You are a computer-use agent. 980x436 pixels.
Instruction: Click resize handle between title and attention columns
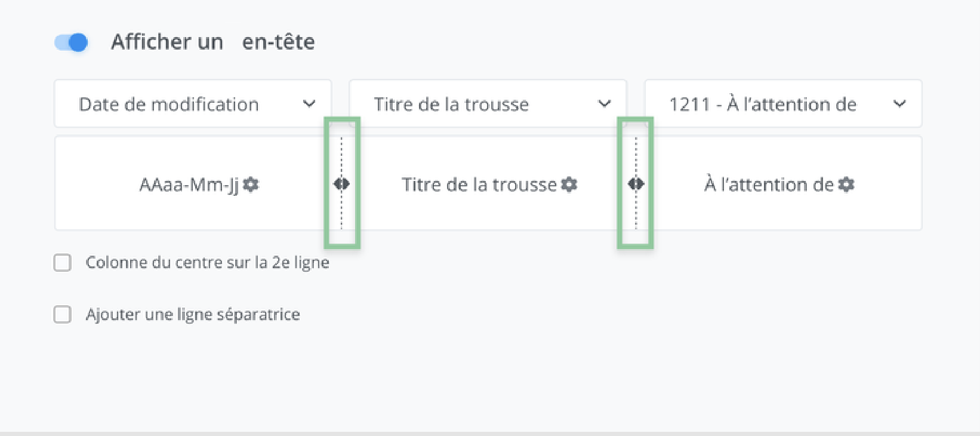636,184
